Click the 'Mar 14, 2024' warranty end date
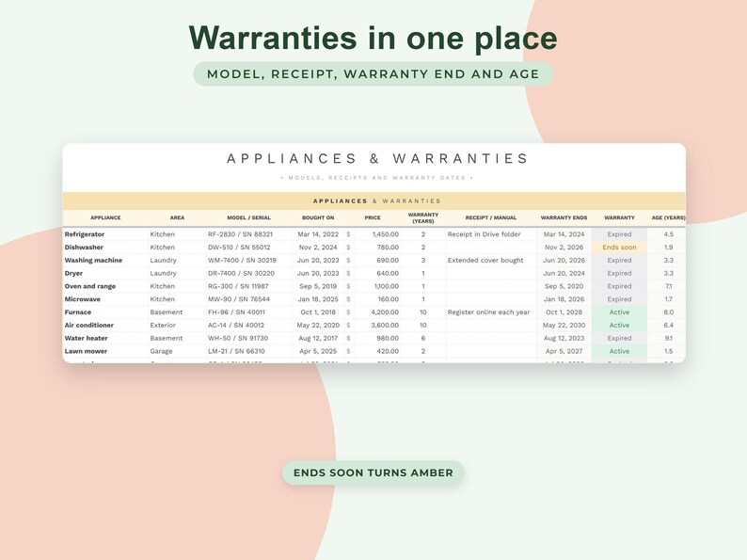 click(x=564, y=234)
